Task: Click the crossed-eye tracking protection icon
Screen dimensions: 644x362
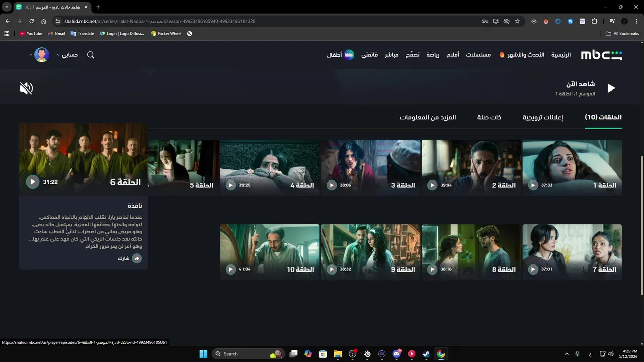Action: click(506, 21)
